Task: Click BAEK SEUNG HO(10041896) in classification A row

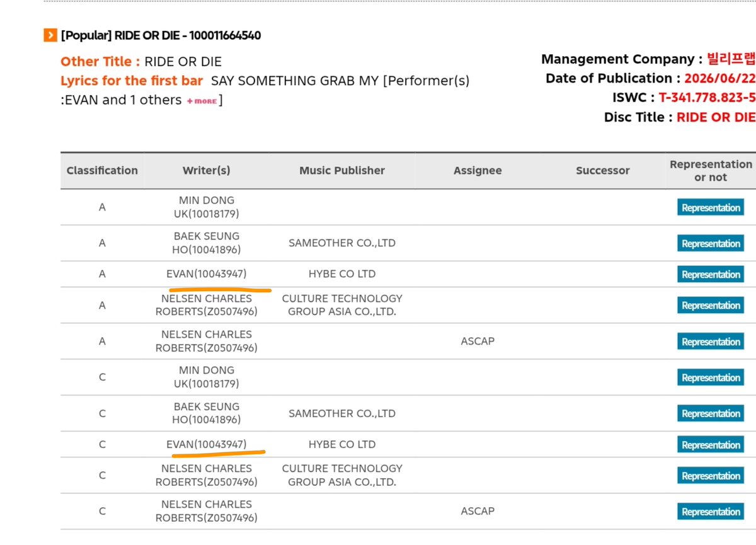Action: pyautogui.click(x=207, y=243)
